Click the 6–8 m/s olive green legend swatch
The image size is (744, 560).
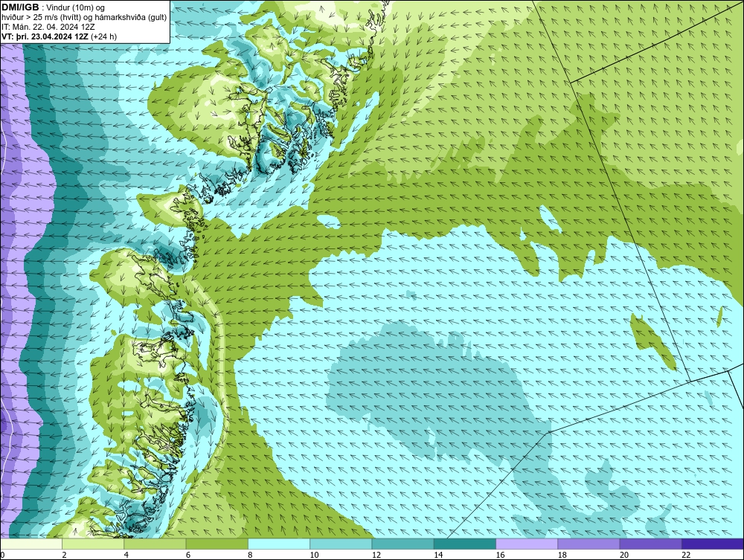(x=217, y=544)
